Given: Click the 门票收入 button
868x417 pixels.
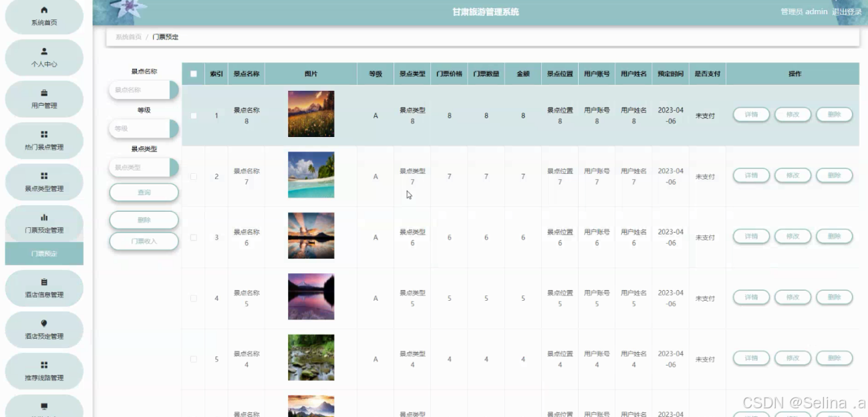Looking at the screenshot, I should click(x=144, y=241).
